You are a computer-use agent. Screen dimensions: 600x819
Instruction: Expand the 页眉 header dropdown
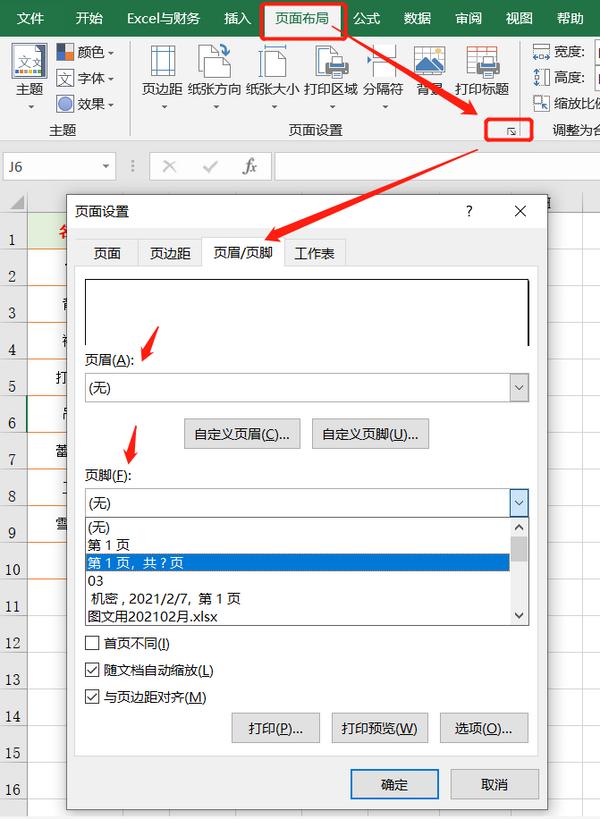518,387
